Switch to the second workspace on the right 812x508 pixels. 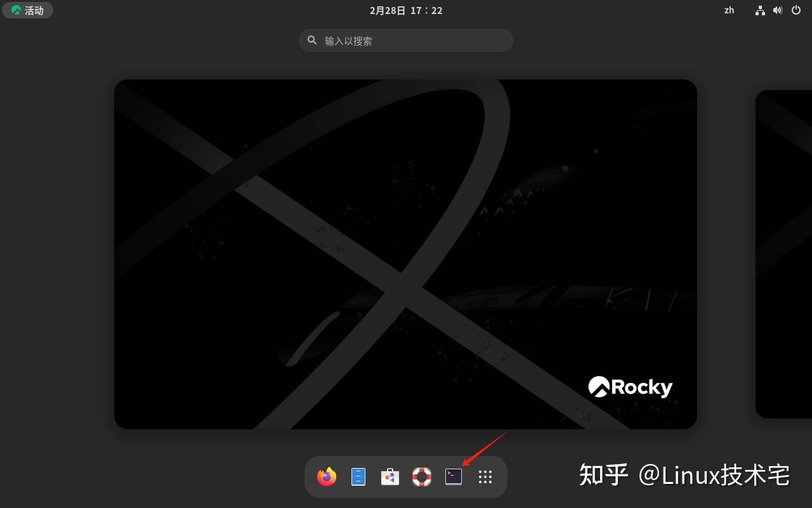click(x=783, y=254)
